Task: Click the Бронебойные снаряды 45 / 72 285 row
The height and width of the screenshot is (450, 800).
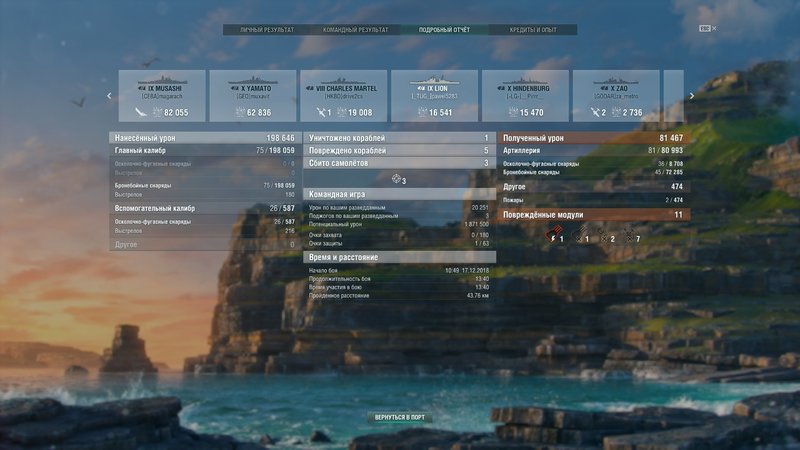Action: point(594,172)
